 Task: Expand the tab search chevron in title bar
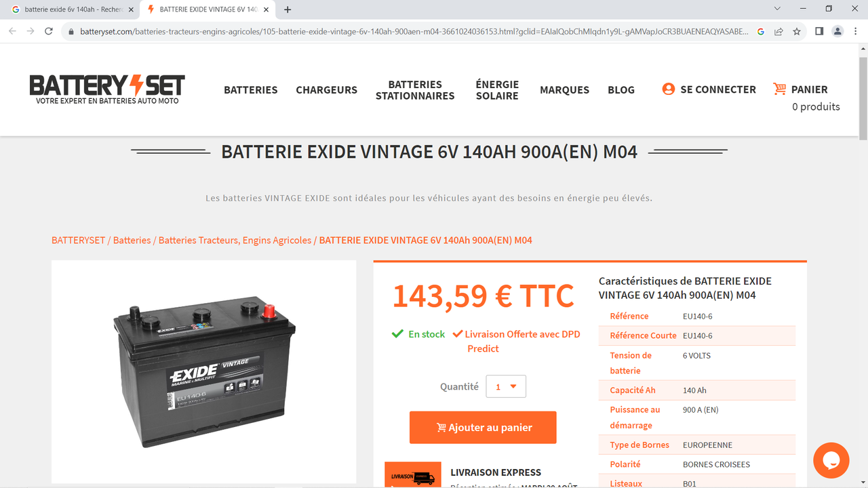(x=777, y=9)
